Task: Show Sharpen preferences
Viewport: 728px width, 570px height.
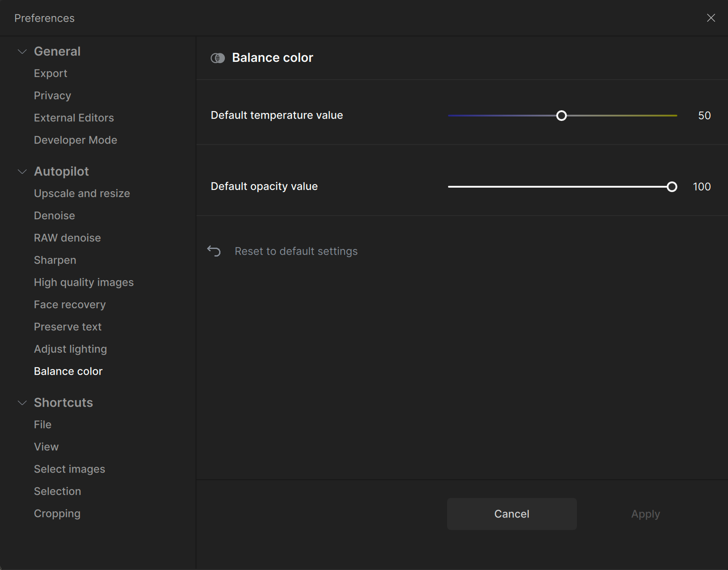Action: 55,260
